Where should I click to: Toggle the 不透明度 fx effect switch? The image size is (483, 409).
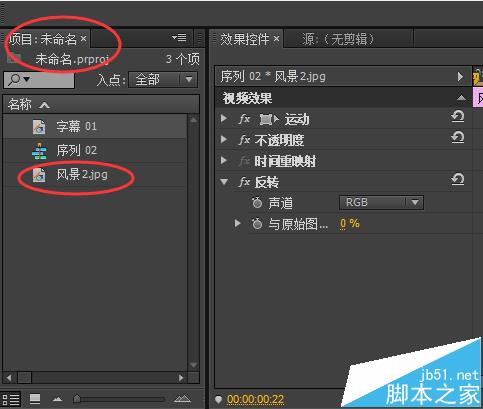point(244,140)
